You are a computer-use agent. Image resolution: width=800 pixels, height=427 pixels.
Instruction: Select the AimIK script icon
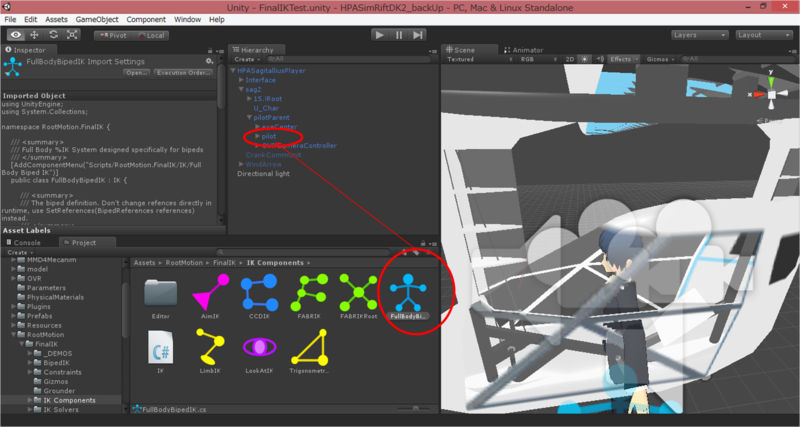pyautogui.click(x=210, y=292)
